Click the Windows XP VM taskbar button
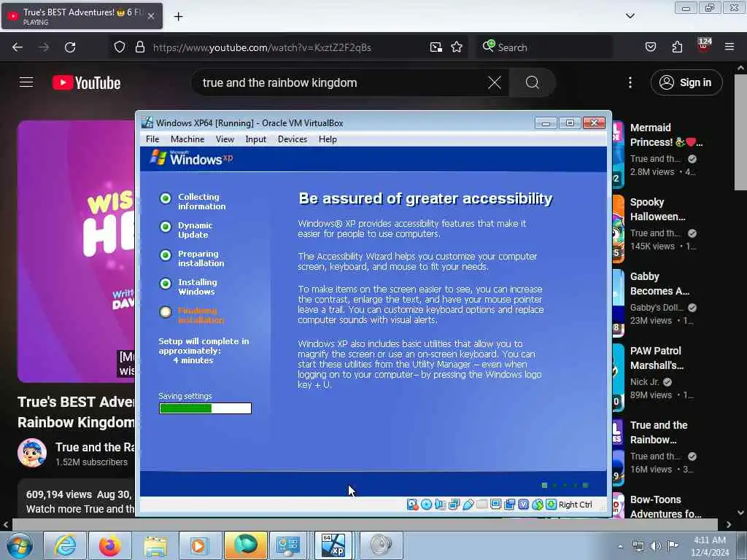 333,545
